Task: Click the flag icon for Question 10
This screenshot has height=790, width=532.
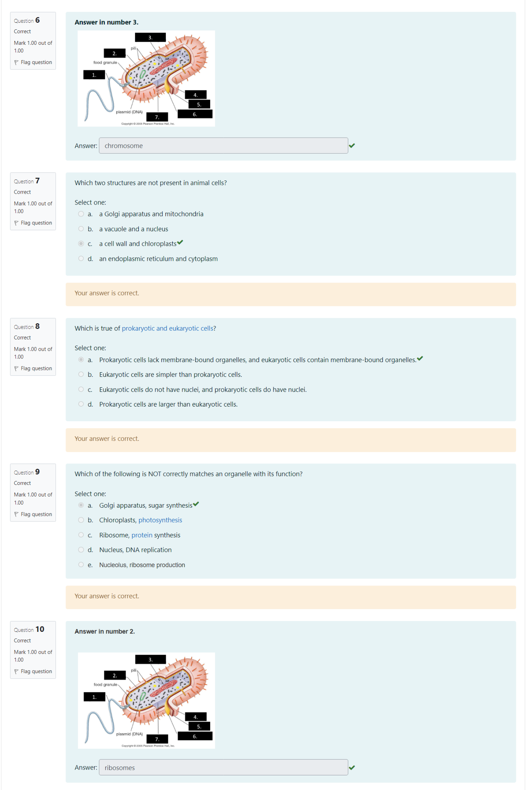Action: point(16,672)
